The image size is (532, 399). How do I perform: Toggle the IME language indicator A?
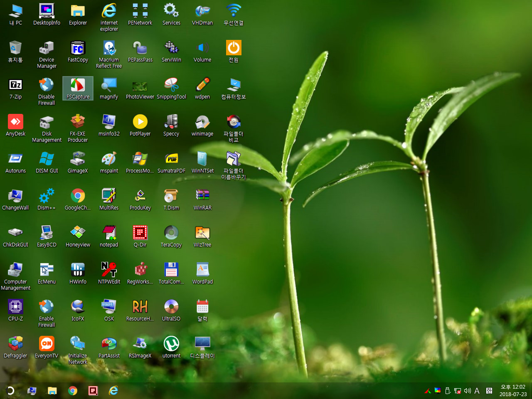coord(477,391)
